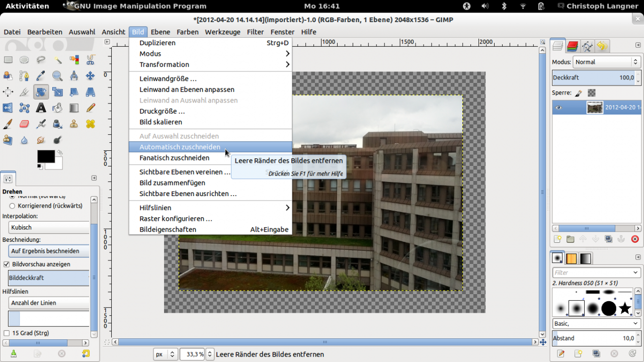Uncheck Bildvorschau anzeigen checkbox
Image resolution: width=644 pixels, height=362 pixels.
point(7,264)
